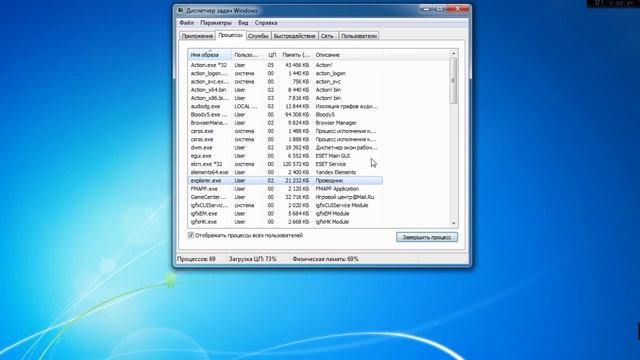This screenshot has width=640, height=360.
Task: Select the igfxEM.exe process row
Action: click(285, 213)
